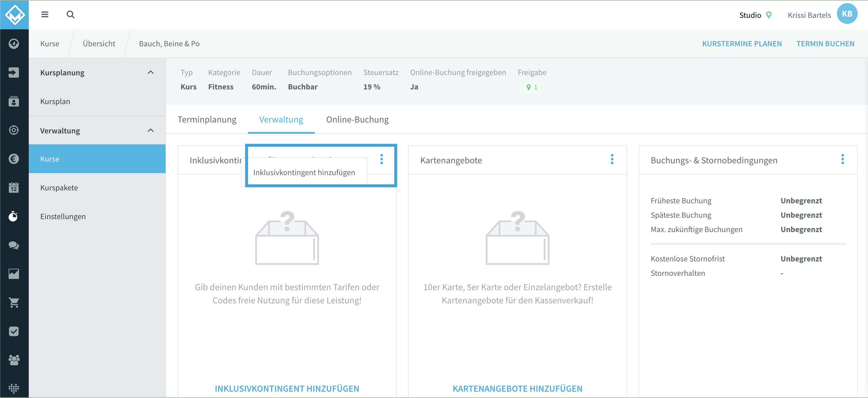Viewport: 868px width, 398px height.
Task: Switch to the Online-Buchung tab
Action: pyautogui.click(x=357, y=120)
